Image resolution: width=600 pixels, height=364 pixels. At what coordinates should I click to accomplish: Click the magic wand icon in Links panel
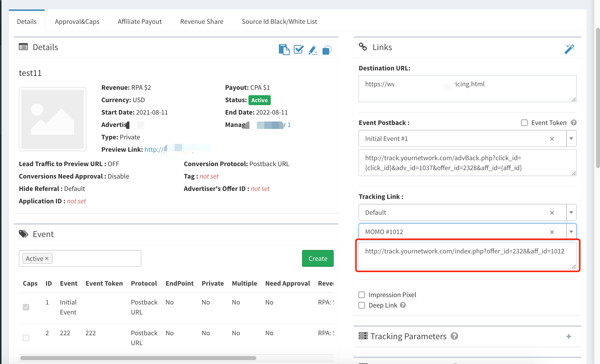point(569,49)
